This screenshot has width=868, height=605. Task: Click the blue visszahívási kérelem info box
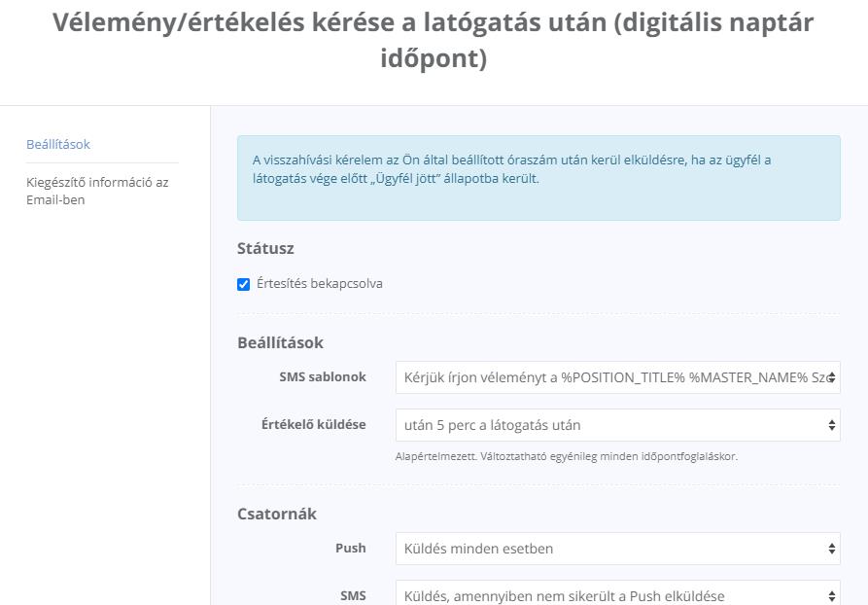(x=538, y=178)
